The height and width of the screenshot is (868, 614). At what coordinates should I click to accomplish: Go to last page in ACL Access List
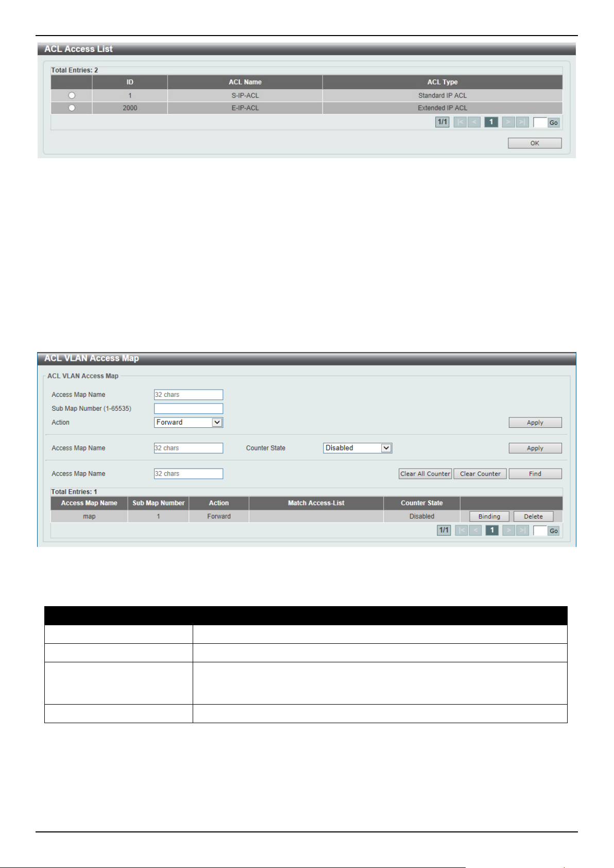pos(522,122)
